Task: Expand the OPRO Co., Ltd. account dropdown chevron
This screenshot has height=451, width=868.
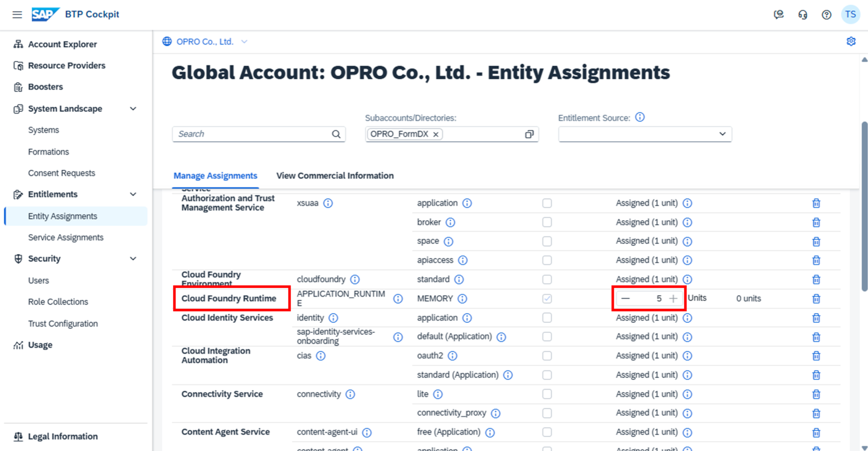Action: [x=245, y=42]
